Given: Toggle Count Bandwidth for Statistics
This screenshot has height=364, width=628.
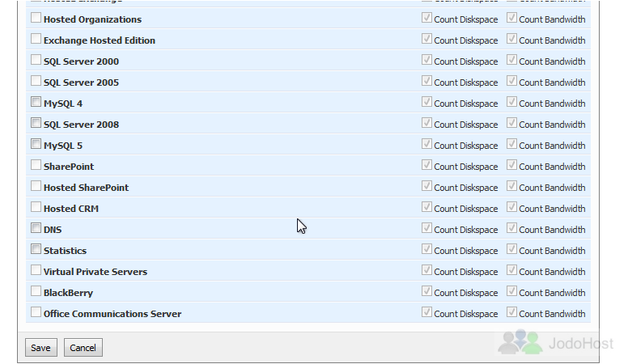Looking at the screenshot, I should 511,249.
